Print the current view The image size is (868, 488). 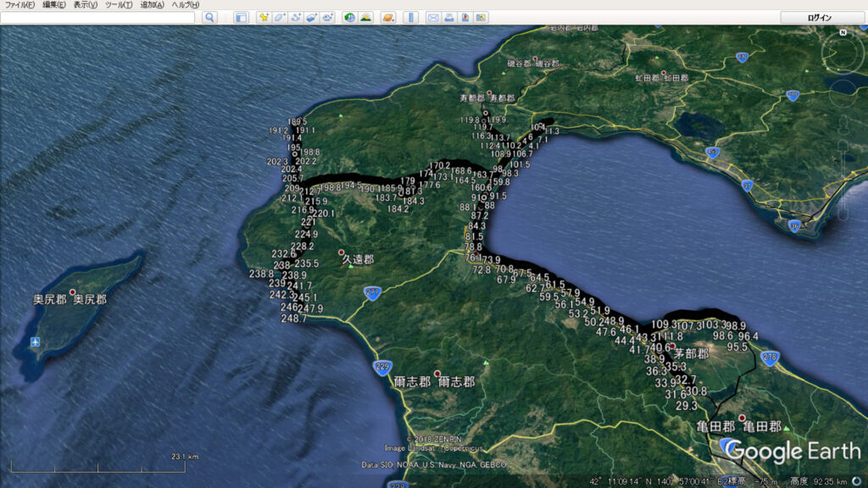[449, 17]
